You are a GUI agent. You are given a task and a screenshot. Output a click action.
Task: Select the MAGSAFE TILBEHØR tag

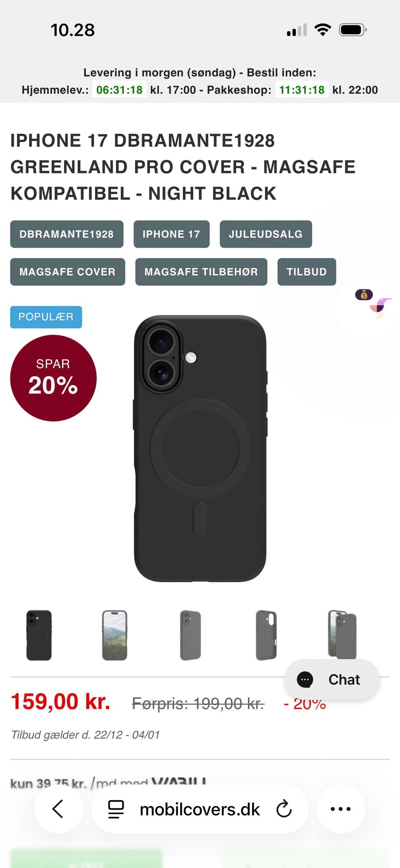[x=201, y=272]
